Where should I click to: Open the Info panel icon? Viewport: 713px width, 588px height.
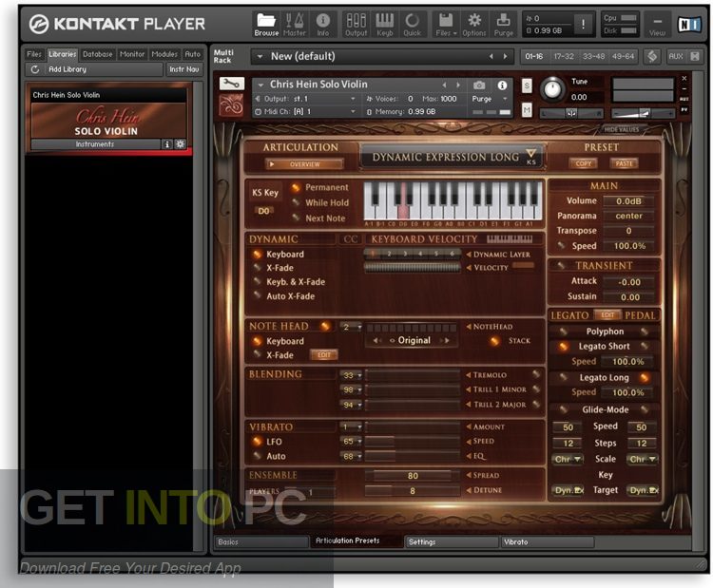[x=323, y=25]
